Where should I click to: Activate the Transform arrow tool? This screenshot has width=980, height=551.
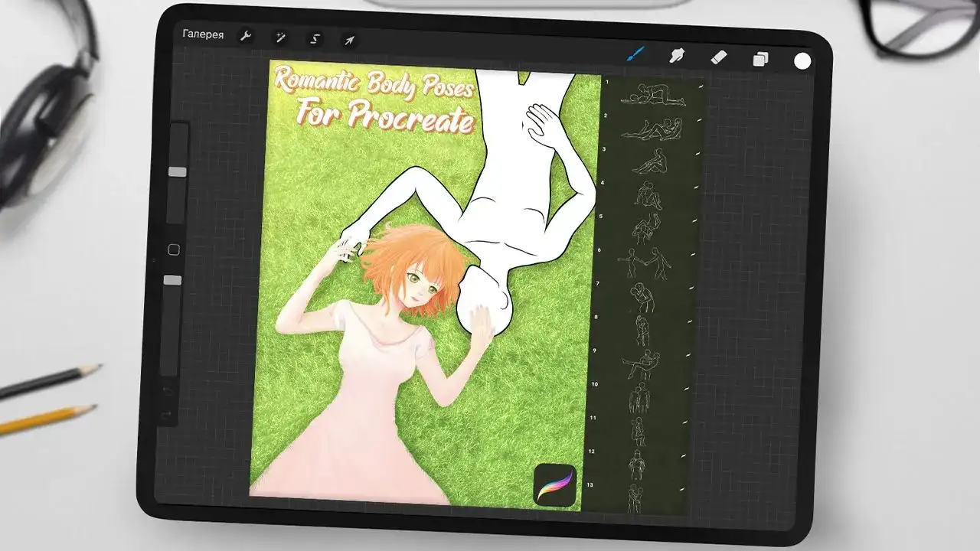[348, 40]
